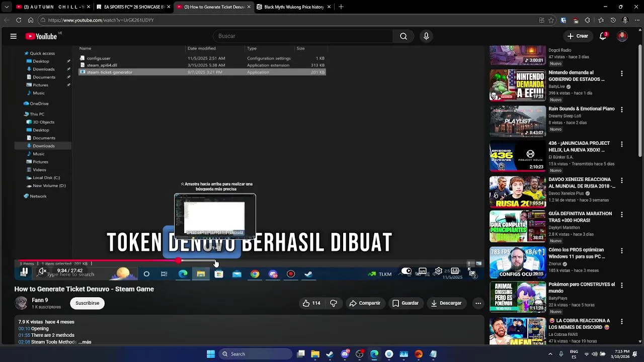Screen dimensions: 644x362
Task: Open the Znorux channel link
Action: 555,263
